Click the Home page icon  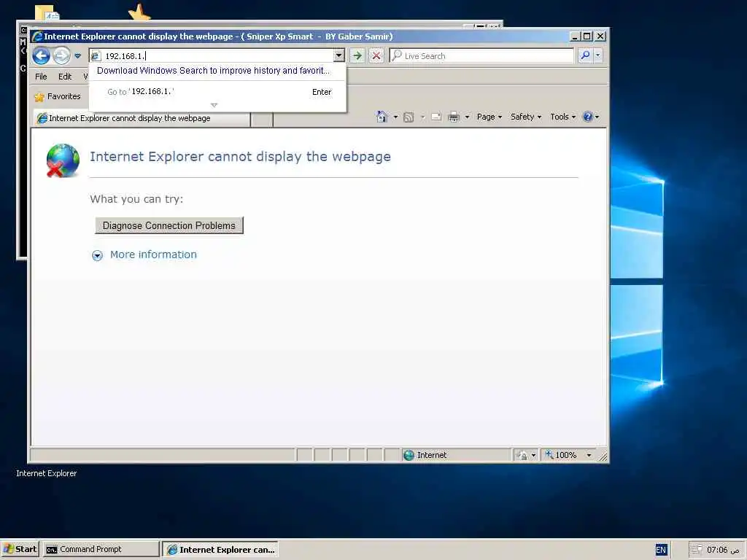tap(382, 117)
